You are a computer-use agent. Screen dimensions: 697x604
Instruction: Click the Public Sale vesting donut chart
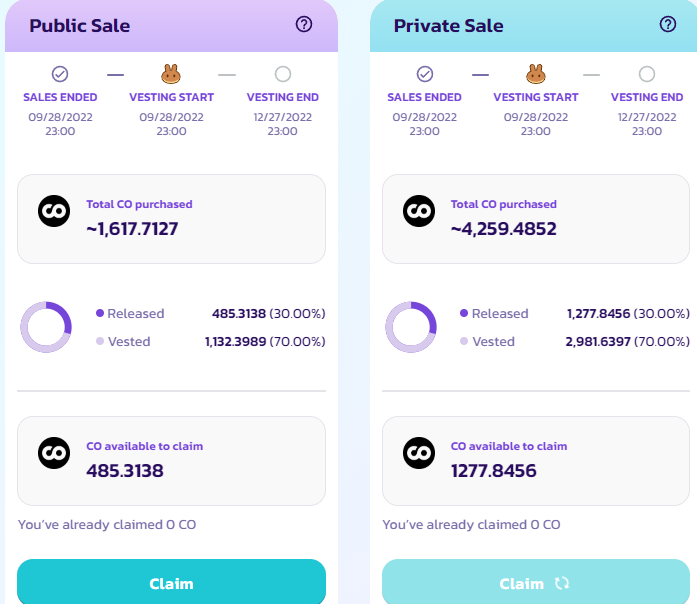46,327
